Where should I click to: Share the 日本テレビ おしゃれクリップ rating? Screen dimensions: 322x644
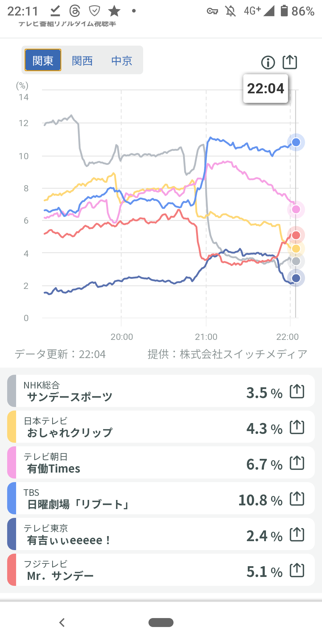297,427
